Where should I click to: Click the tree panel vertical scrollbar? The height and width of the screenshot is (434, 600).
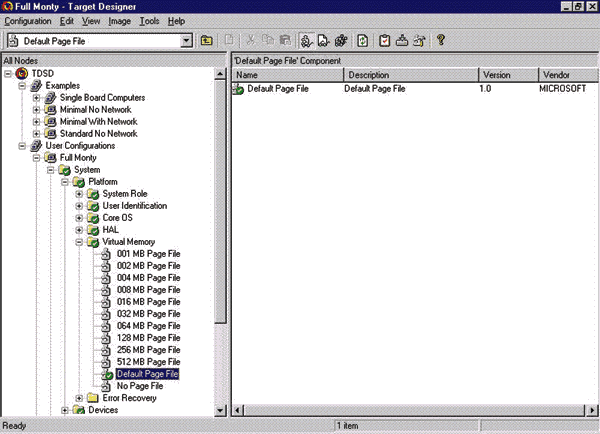(222, 200)
